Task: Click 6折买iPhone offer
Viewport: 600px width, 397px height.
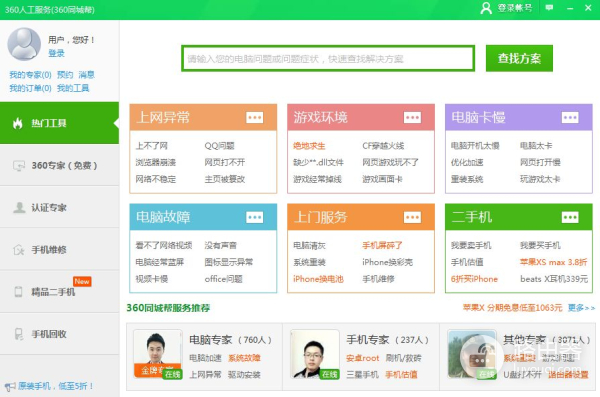Action: click(x=474, y=279)
